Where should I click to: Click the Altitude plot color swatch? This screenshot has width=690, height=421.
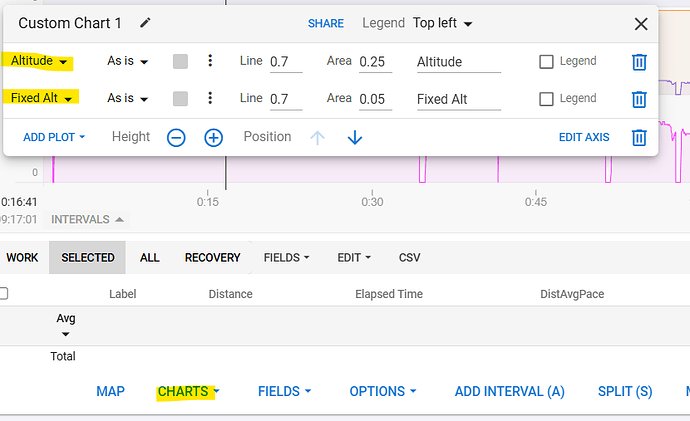point(180,62)
